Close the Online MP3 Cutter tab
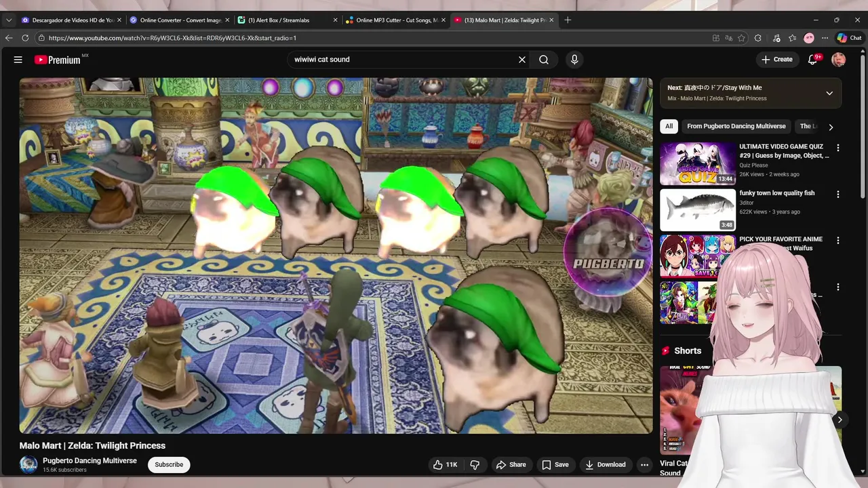The height and width of the screenshot is (488, 868). click(x=443, y=20)
